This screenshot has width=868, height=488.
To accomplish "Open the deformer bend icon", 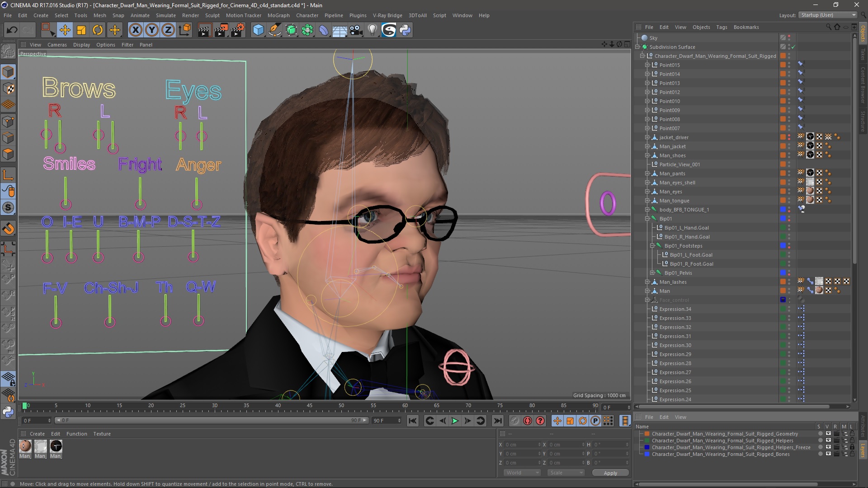I will coord(324,30).
